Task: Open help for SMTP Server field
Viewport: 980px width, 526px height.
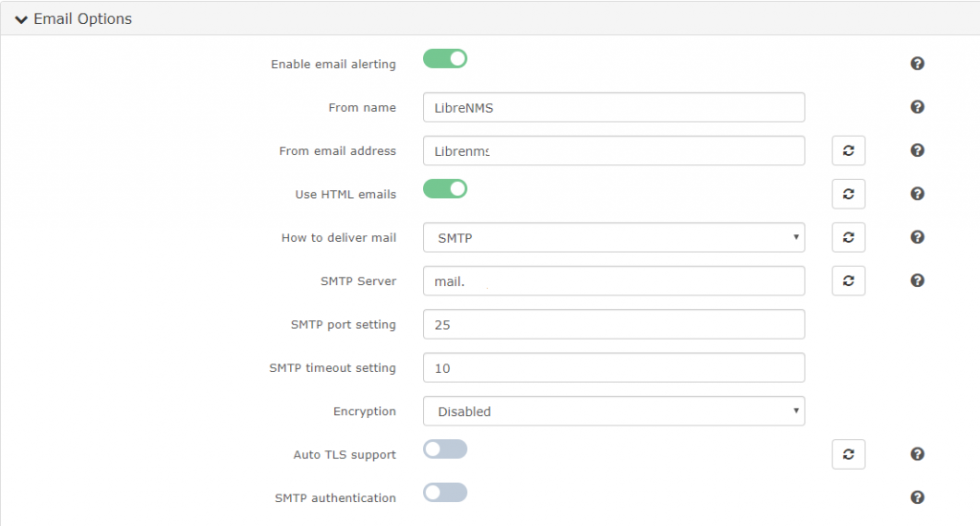Action: tap(917, 280)
